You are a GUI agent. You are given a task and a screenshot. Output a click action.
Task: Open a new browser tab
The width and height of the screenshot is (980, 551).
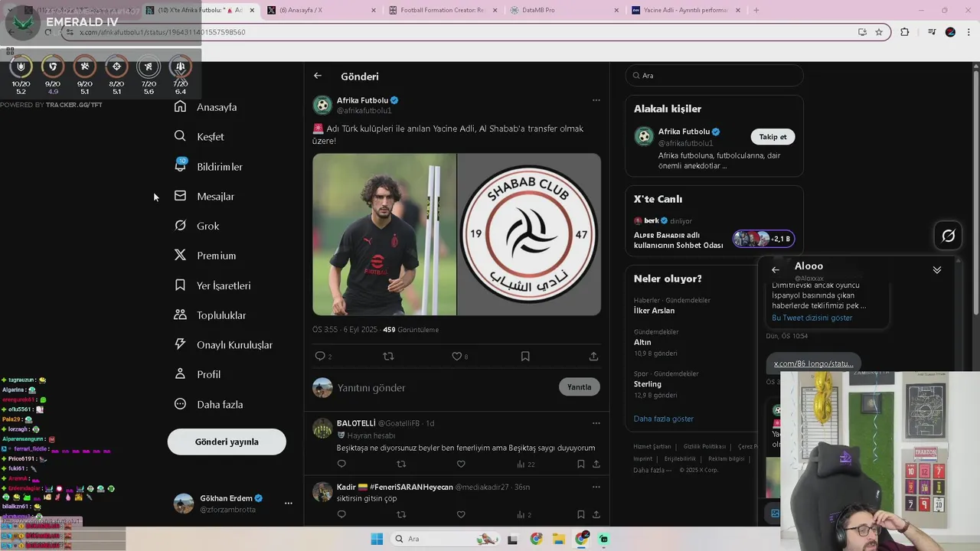coord(756,10)
